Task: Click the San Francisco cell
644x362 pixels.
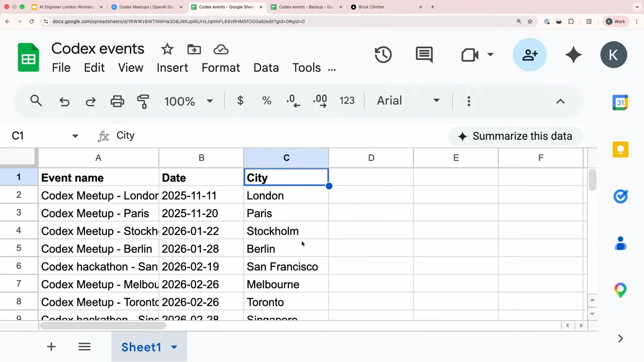Action: [x=286, y=266]
